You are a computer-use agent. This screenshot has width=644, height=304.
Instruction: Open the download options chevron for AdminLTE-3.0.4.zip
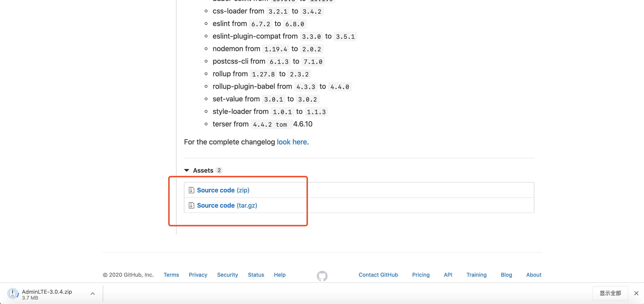pos(92,293)
